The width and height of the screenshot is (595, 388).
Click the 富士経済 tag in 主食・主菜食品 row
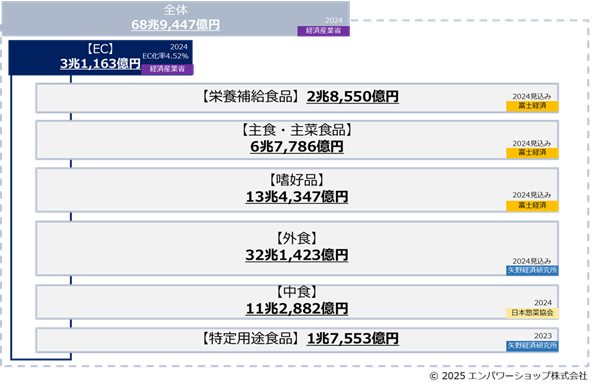pos(532,153)
